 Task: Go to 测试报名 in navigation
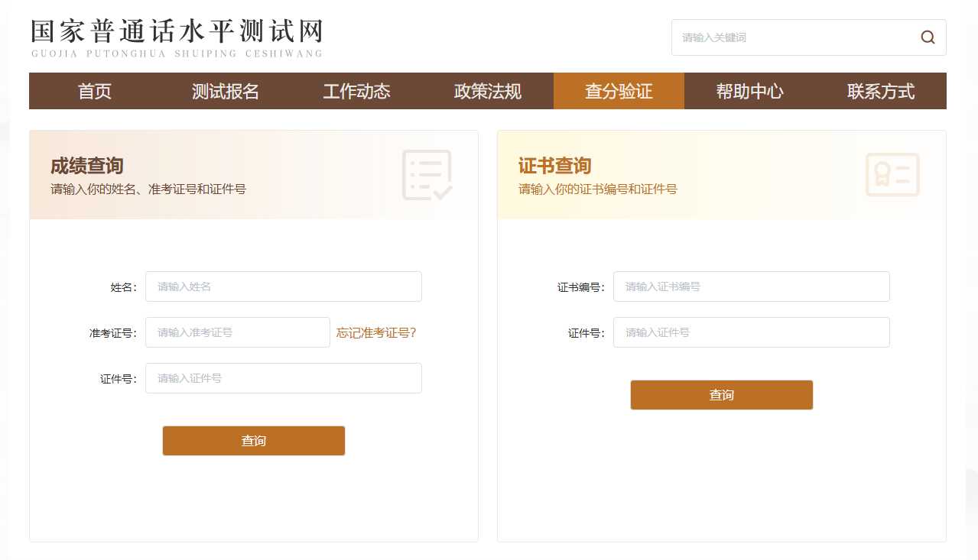point(226,91)
